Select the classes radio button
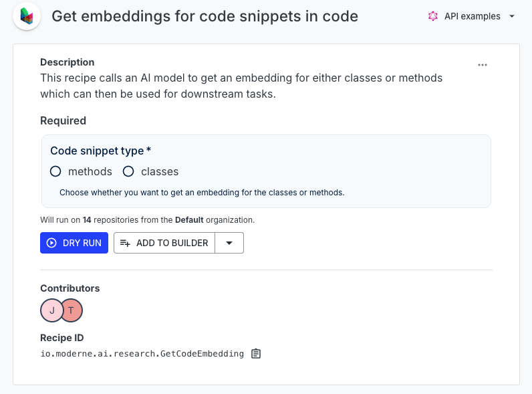This screenshot has width=532, height=394. (x=128, y=171)
